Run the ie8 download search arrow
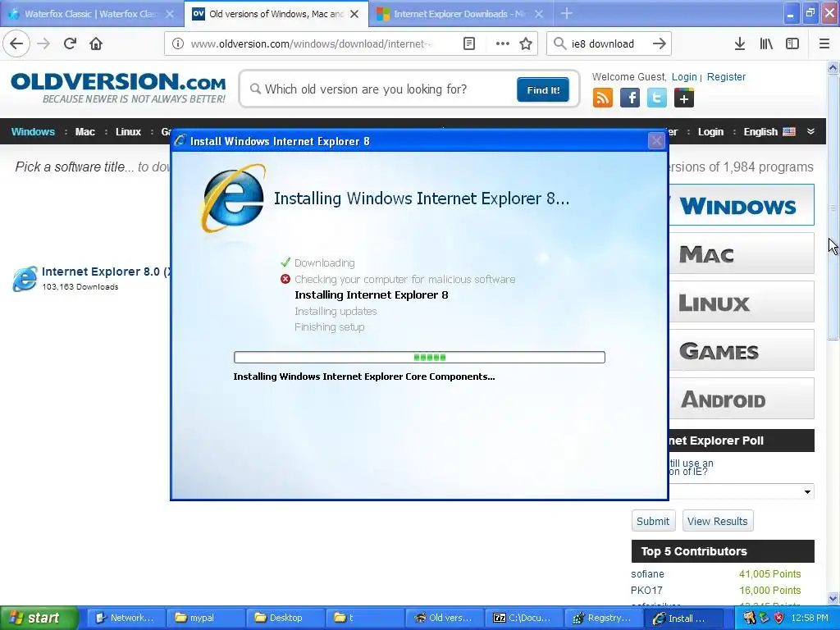 tap(660, 44)
